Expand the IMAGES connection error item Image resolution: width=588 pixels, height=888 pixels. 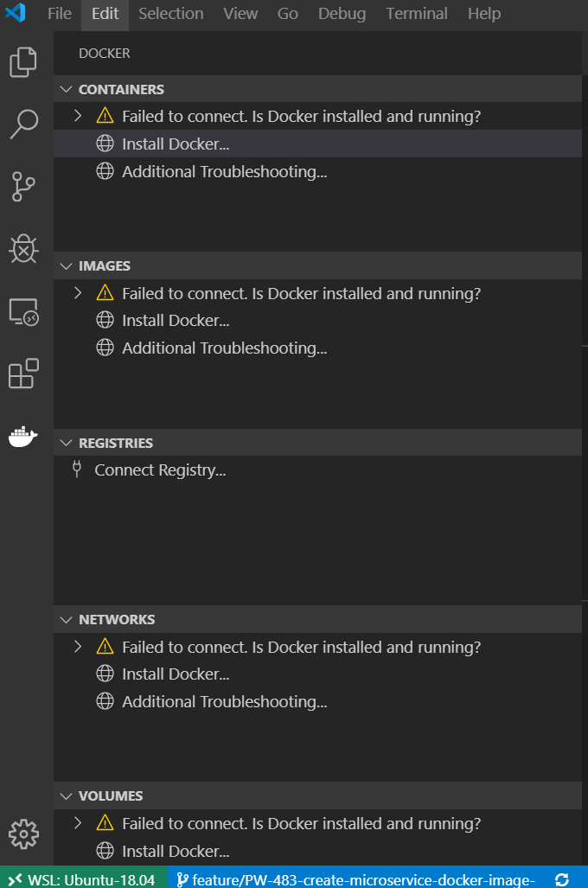pos(77,292)
